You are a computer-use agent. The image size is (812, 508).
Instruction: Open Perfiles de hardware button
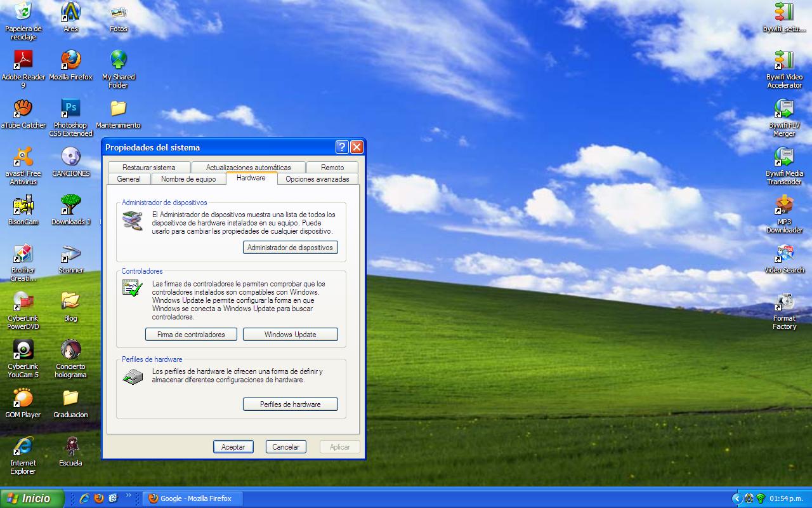(291, 404)
